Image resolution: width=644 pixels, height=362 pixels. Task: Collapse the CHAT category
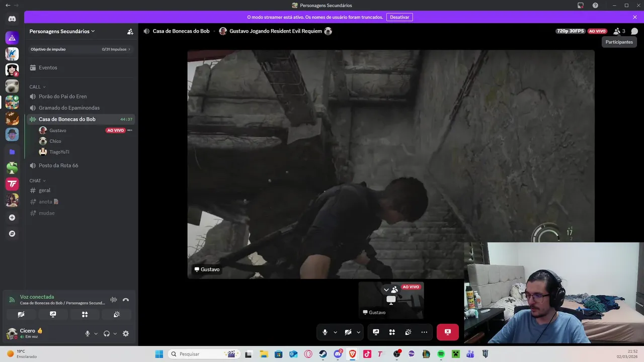tap(37, 180)
